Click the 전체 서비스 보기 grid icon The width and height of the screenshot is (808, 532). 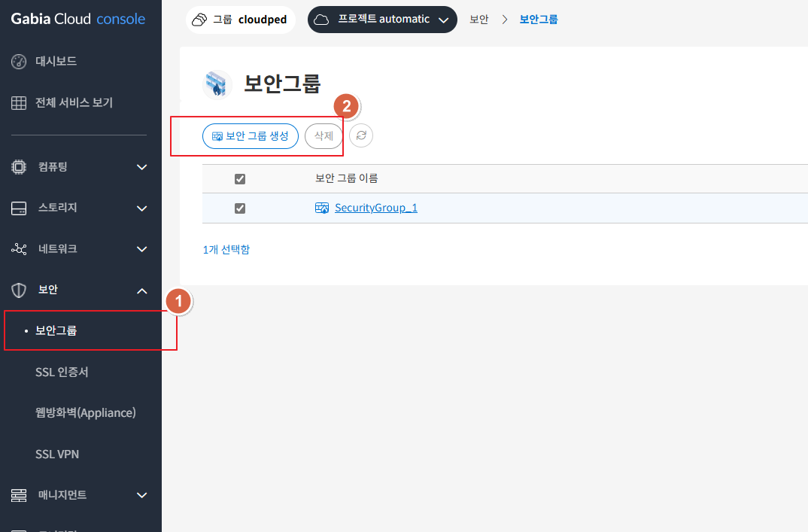[x=19, y=102]
